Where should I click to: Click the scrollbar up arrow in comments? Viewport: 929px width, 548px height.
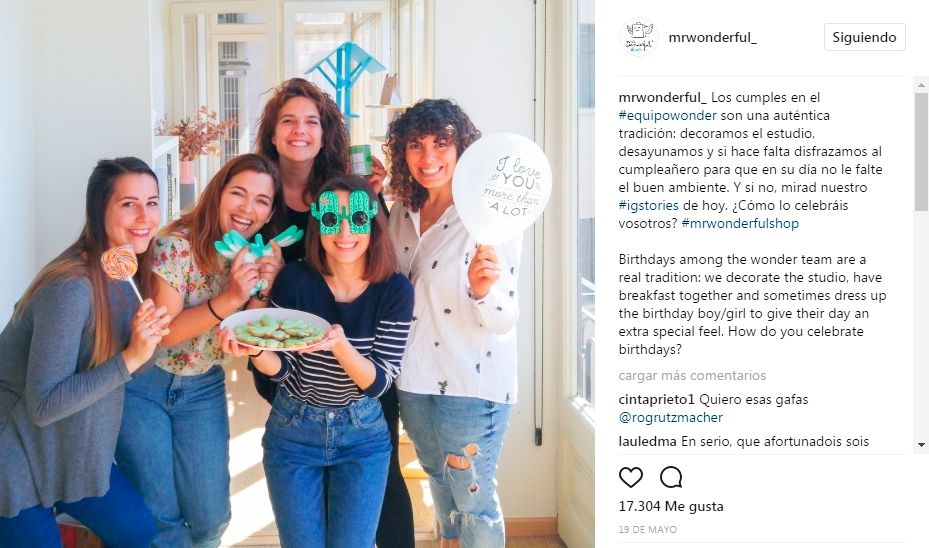pyautogui.click(x=921, y=85)
